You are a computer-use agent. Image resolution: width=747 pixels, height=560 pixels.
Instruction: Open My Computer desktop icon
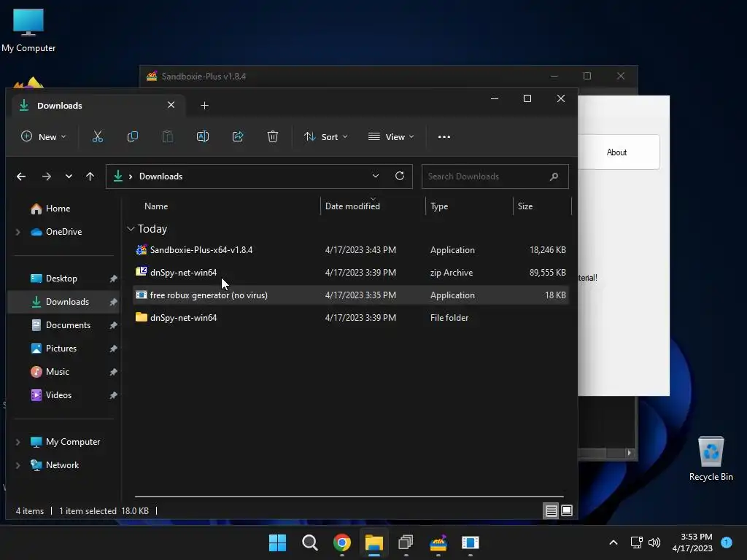pyautogui.click(x=28, y=30)
